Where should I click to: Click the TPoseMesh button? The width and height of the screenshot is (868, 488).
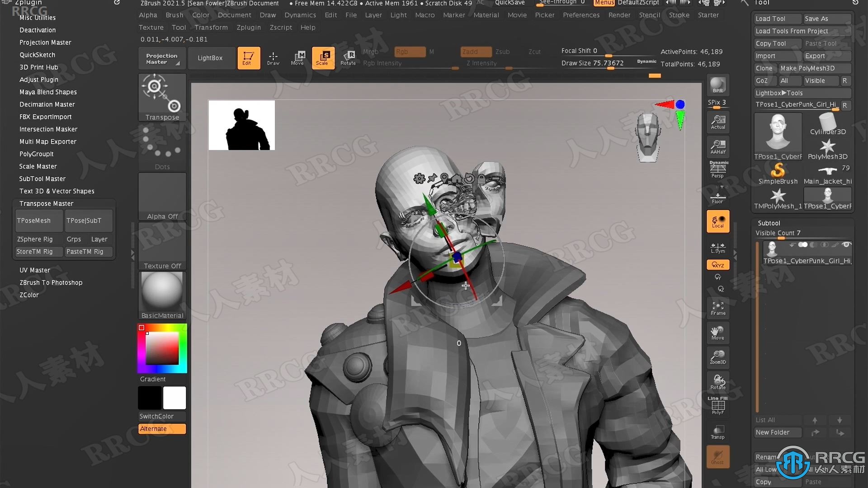click(39, 221)
